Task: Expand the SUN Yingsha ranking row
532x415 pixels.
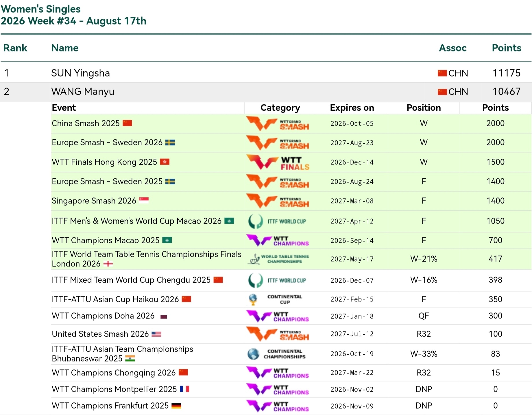Action: (266, 73)
